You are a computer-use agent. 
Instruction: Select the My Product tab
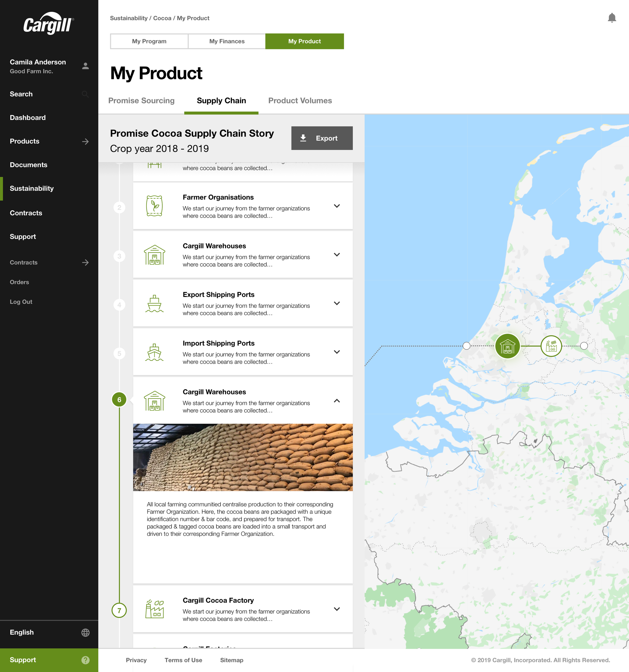click(x=304, y=41)
